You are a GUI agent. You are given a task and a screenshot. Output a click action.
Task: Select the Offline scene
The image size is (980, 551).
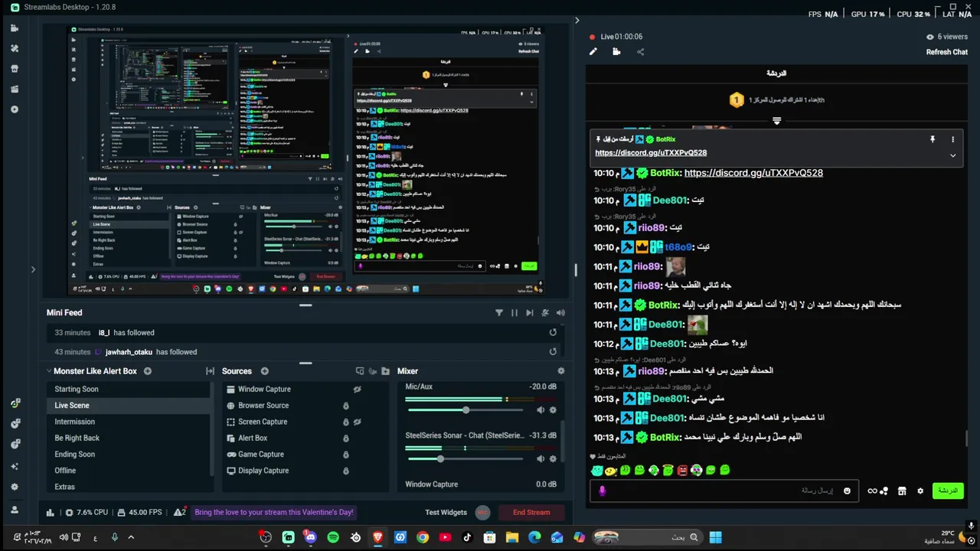tap(127, 470)
